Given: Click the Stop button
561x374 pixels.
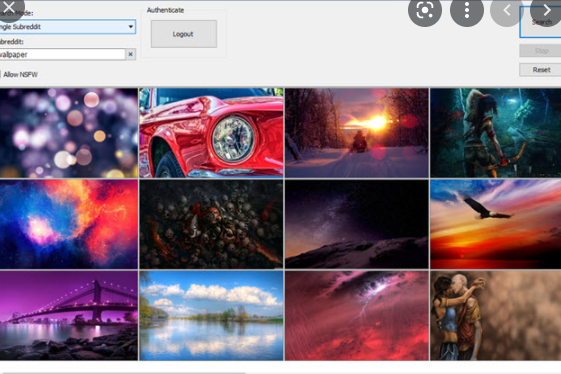Looking at the screenshot, I should 541,51.
